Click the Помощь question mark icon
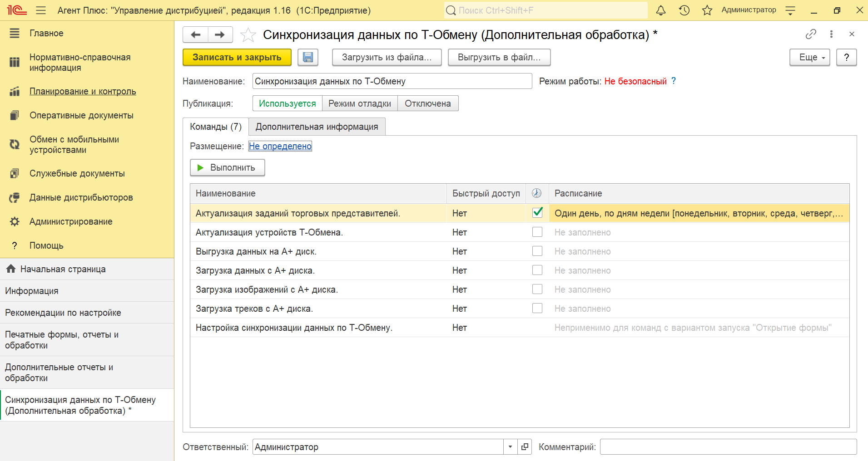Image resolution: width=868 pixels, height=461 pixels. point(15,245)
